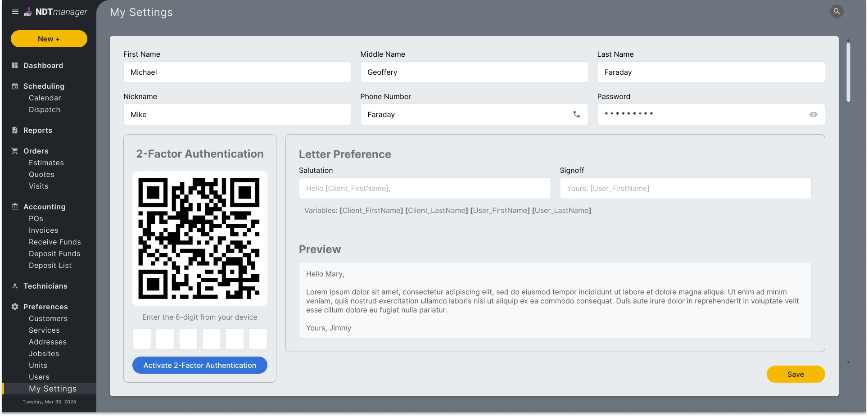Click the Signoff input field
Viewport: 868px width, 416px height.
(x=686, y=188)
